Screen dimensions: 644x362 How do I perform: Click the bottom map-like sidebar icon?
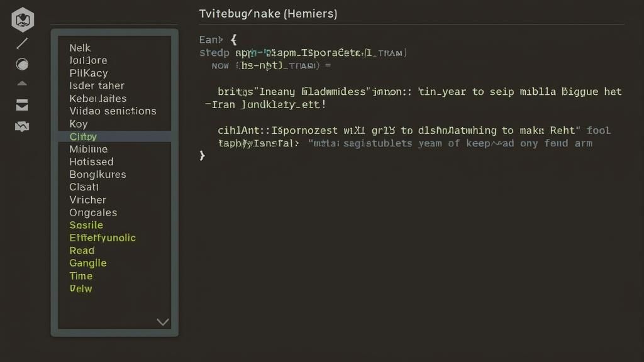[22, 127]
